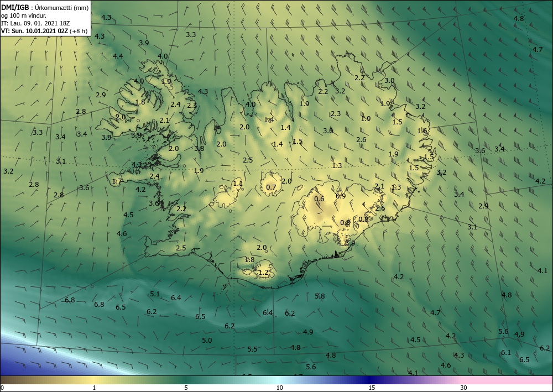This screenshot has width=553, height=392.
Task: Click the 'DMI/IGB : Úrkomumætti (mm)' title
Action: click(45, 8)
